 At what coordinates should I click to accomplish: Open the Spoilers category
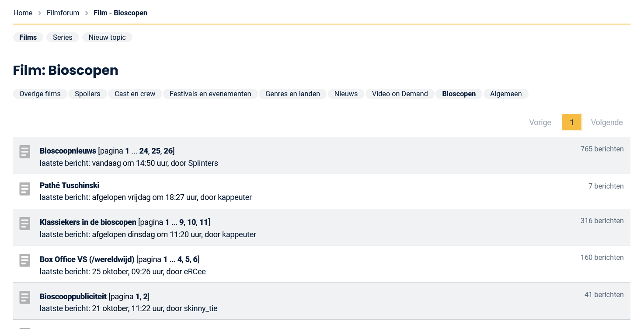point(87,94)
